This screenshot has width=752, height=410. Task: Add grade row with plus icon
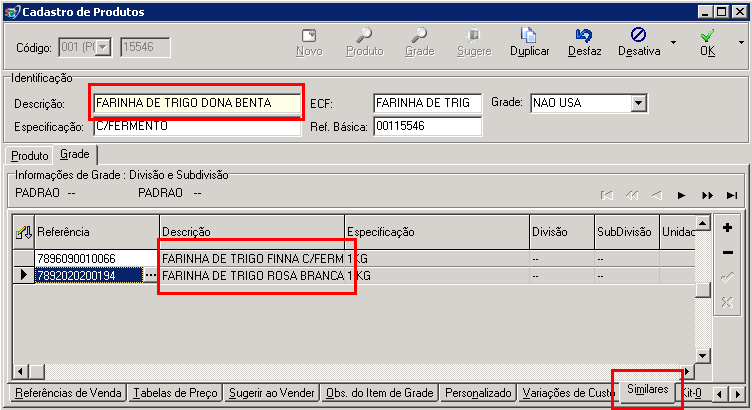coord(727,228)
